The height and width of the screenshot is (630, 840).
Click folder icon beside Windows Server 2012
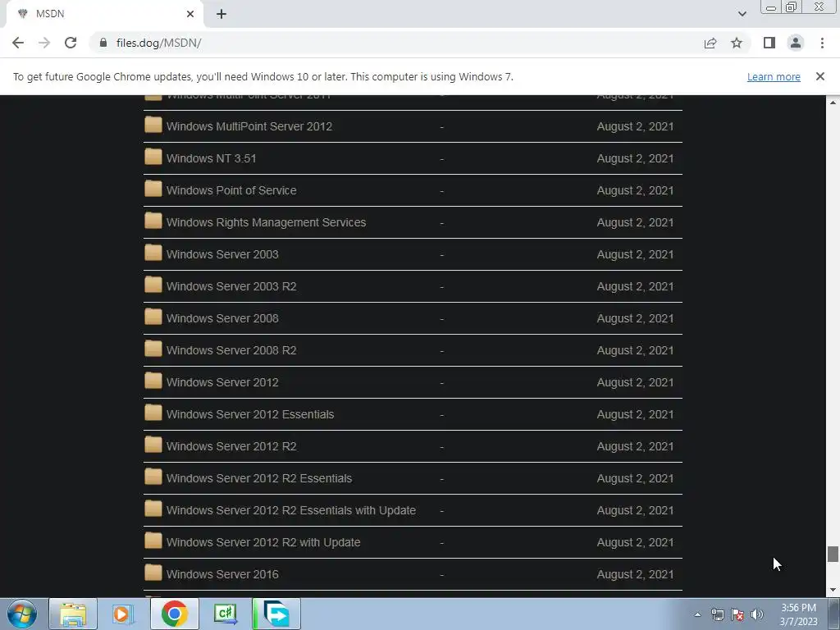(153, 381)
